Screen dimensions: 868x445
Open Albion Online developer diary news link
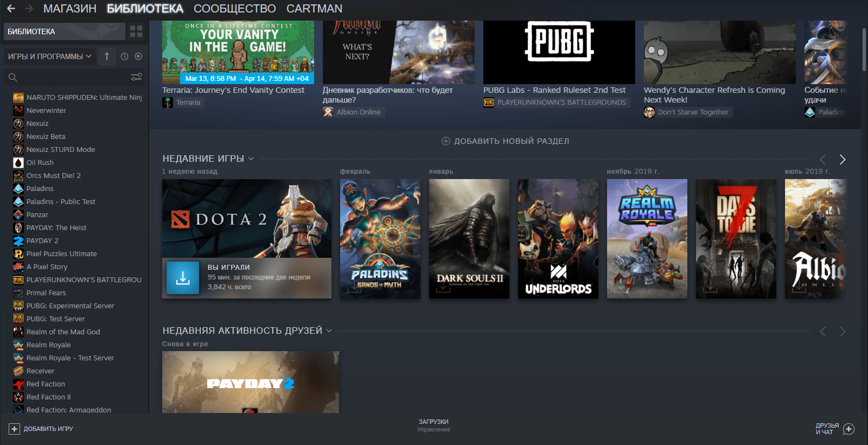[x=388, y=95]
